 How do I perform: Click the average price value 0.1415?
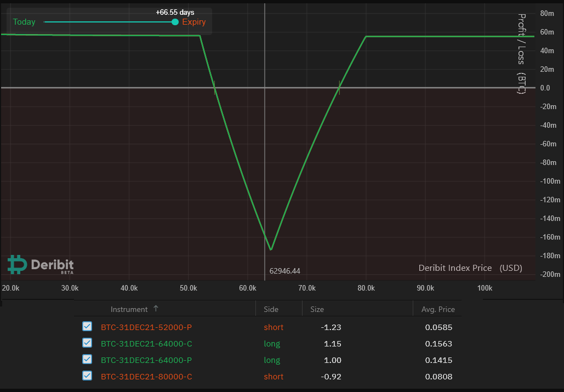pyautogui.click(x=438, y=360)
